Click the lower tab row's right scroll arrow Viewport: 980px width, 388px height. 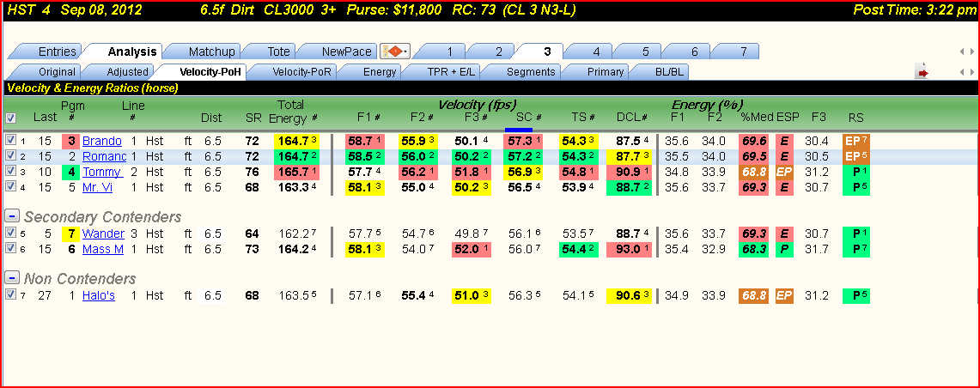tap(972, 72)
